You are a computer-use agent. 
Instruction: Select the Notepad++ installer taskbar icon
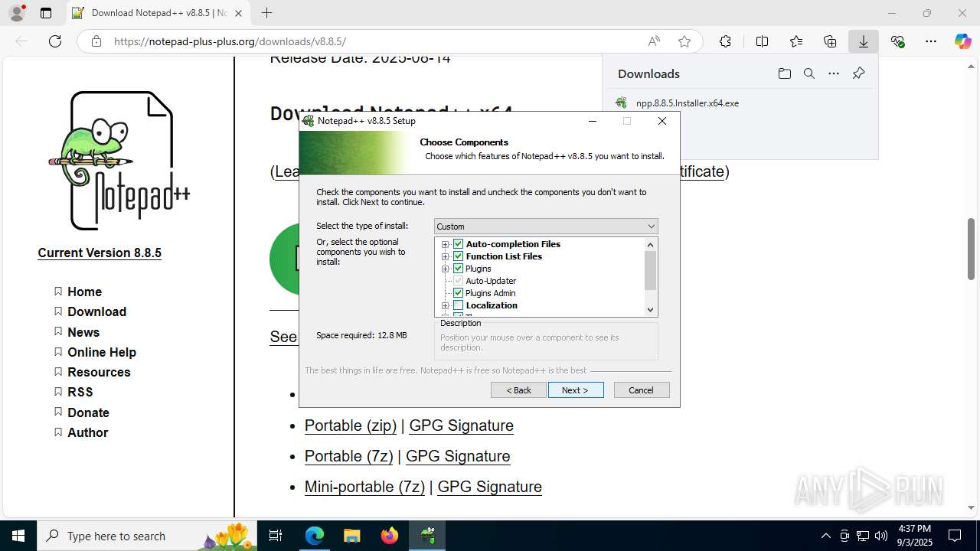tap(427, 536)
